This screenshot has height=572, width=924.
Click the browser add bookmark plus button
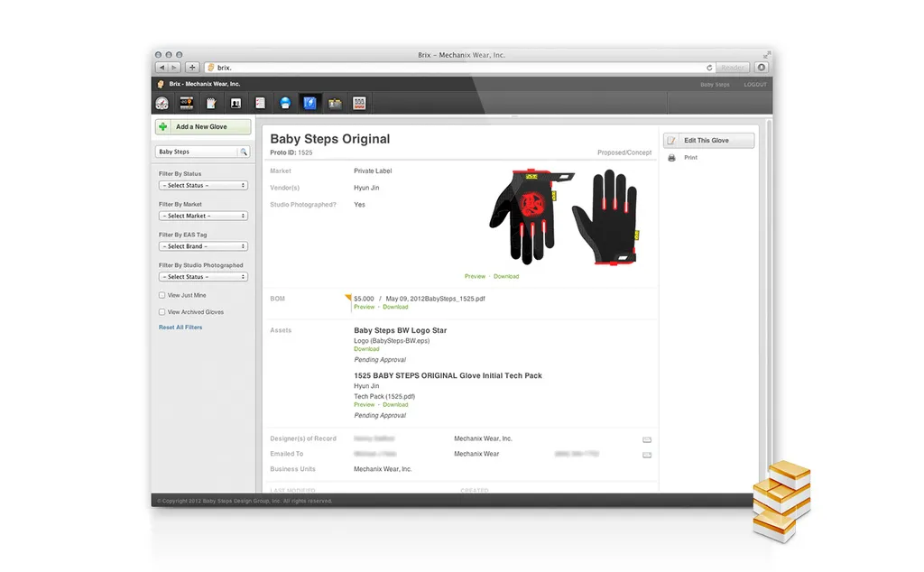(193, 68)
